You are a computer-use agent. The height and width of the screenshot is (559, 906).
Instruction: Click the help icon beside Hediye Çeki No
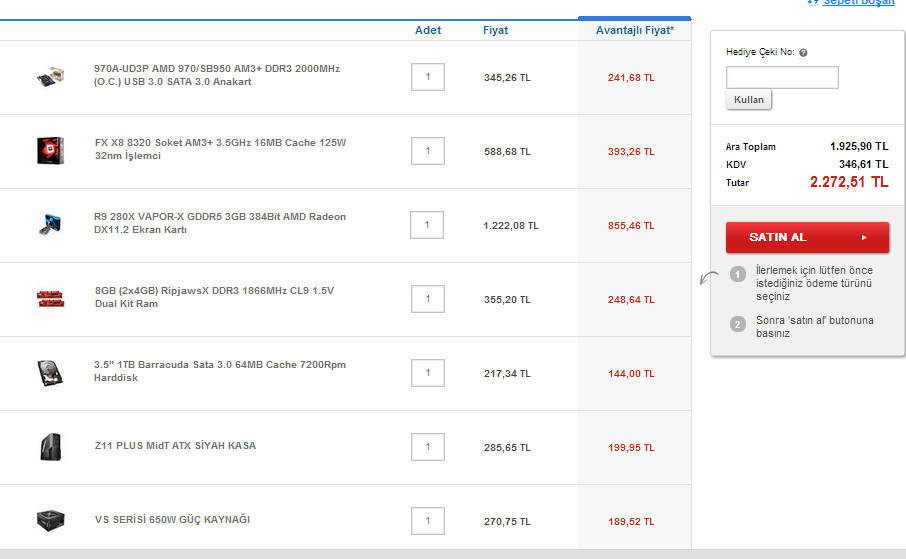[x=803, y=53]
